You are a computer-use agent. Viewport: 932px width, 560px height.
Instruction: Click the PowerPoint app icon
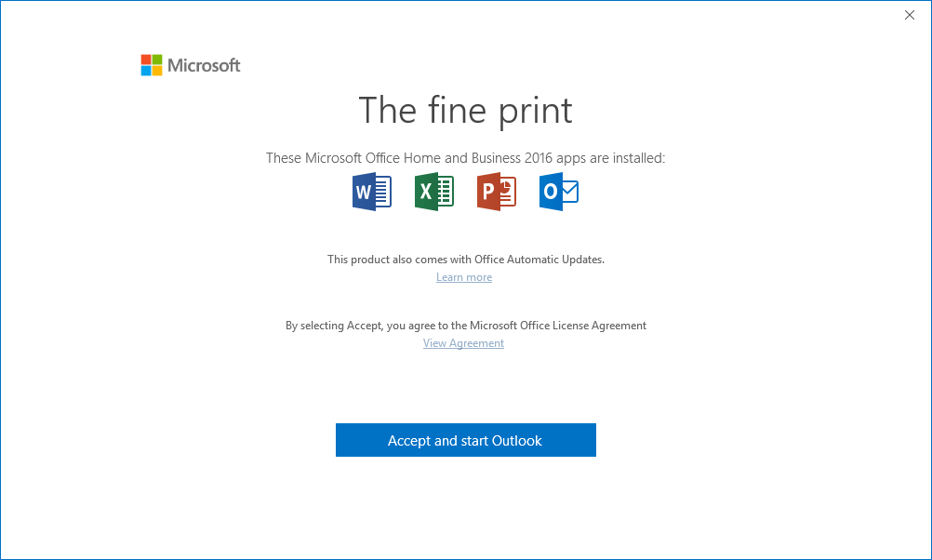497,192
